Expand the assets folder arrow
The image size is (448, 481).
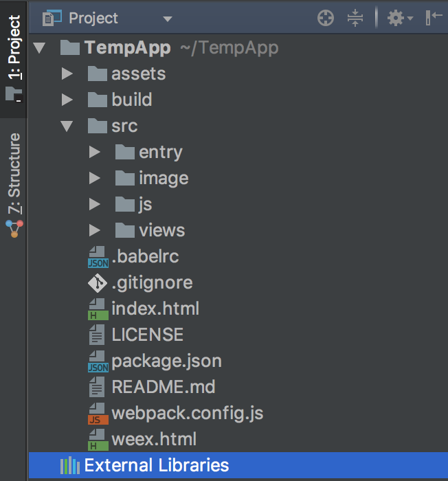coord(67,74)
